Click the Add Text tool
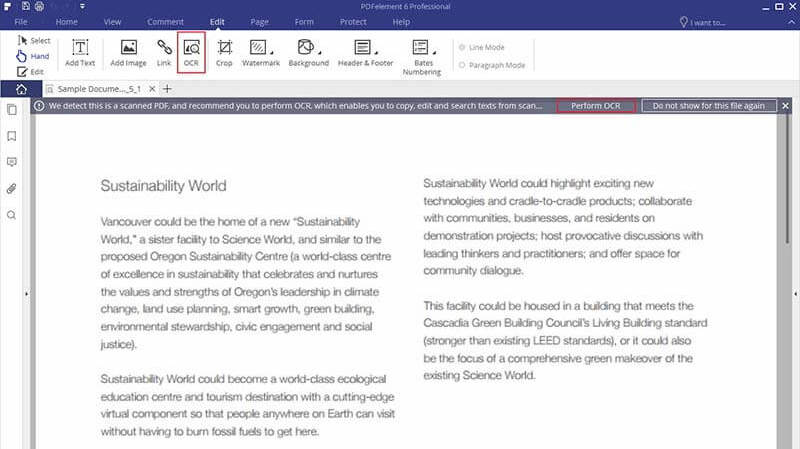Viewport: 800px width, 449px height. (80, 53)
